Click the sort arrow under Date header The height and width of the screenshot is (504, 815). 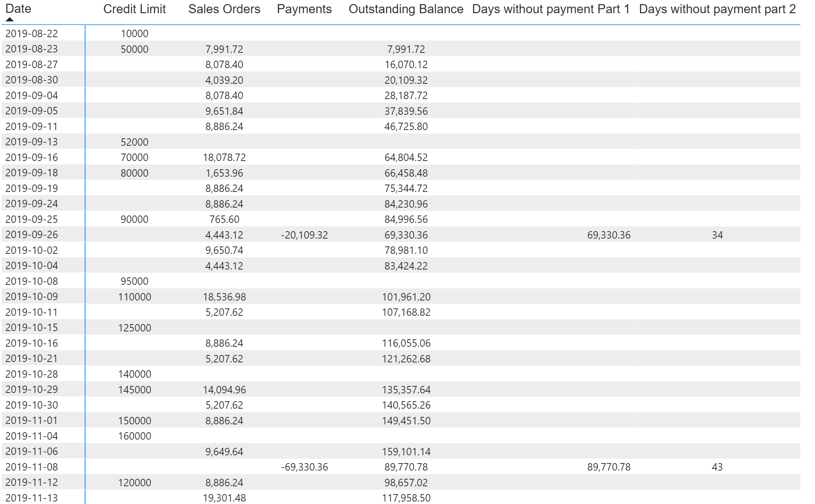[x=10, y=19]
